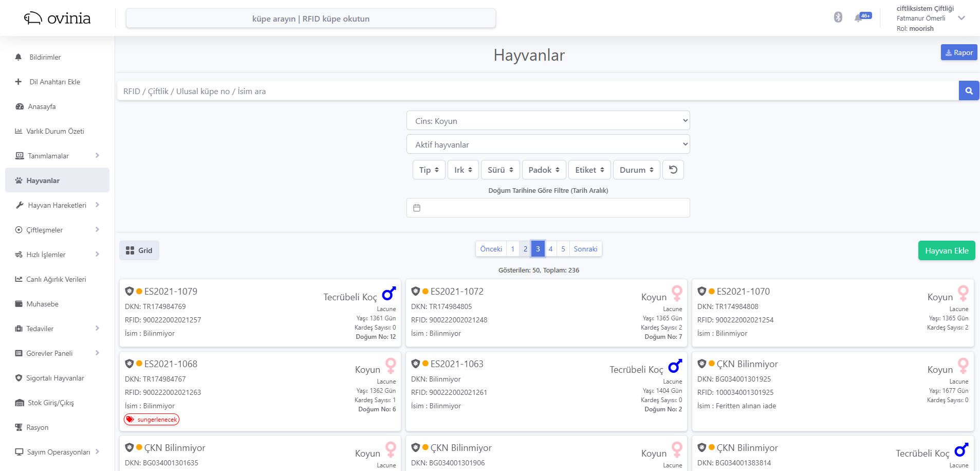This screenshot has height=471, width=980.
Task: Open the Durum filter dropdown
Action: click(637, 170)
